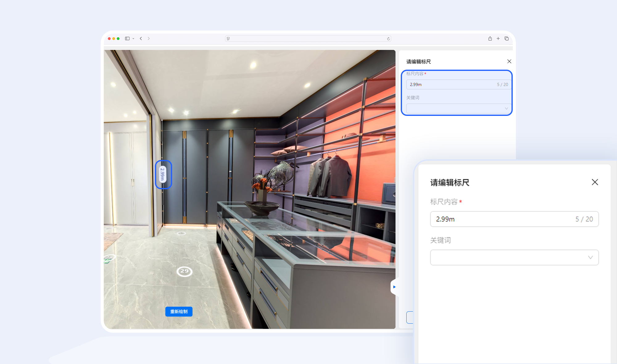Edit the 2.99m field in enlarged dialog
Screen dimensions: 617x364
point(514,219)
